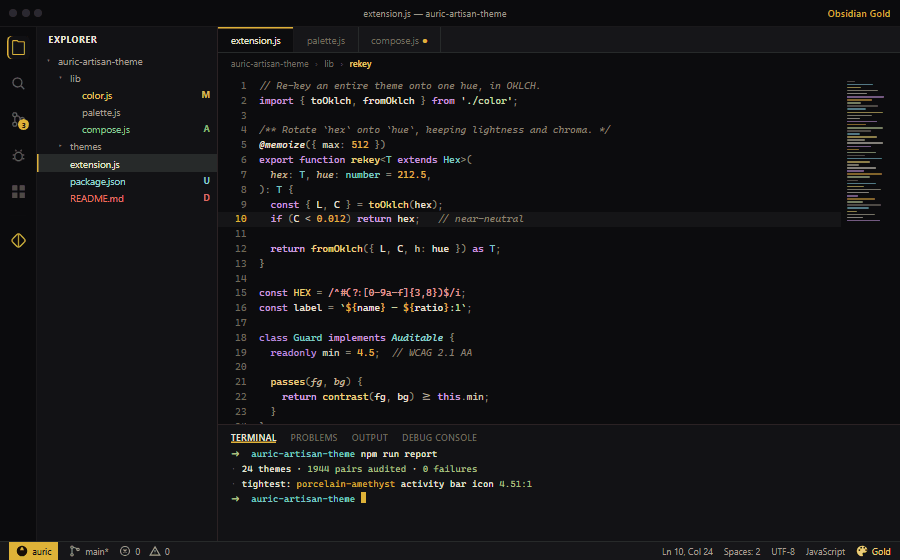Viewport: 900px width, 560px height.
Task: Open the warnings count in status bar
Action: pos(160,551)
